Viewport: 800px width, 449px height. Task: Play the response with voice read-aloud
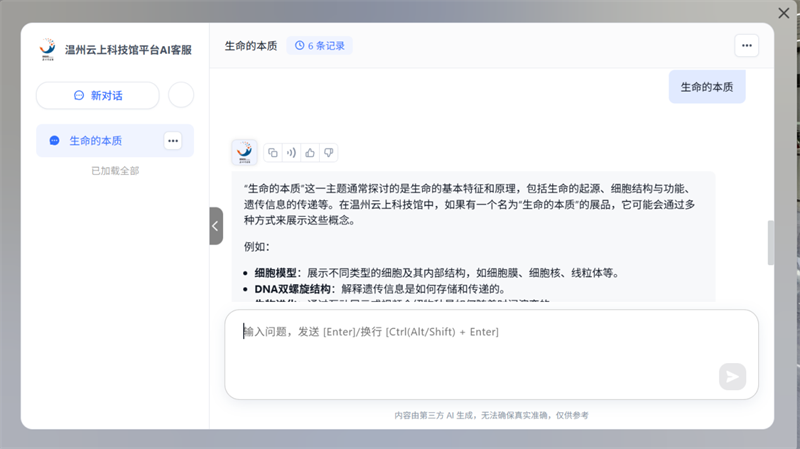291,153
